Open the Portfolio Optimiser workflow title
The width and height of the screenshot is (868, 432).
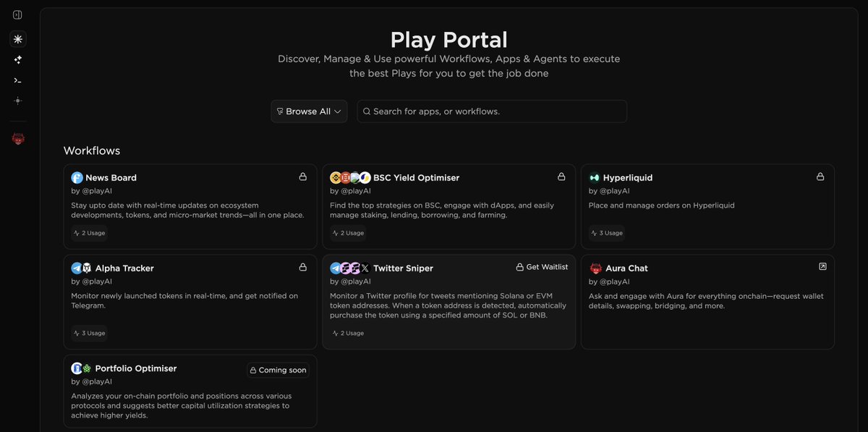tap(135, 368)
